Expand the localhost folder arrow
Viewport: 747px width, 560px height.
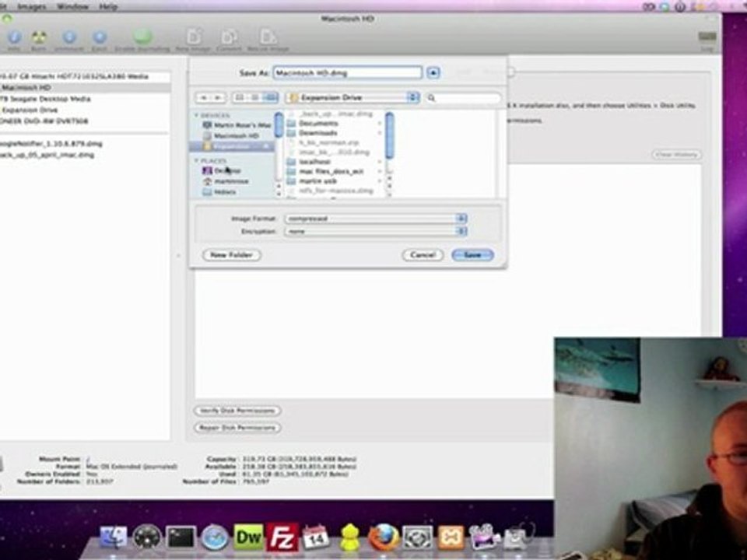[x=380, y=162]
